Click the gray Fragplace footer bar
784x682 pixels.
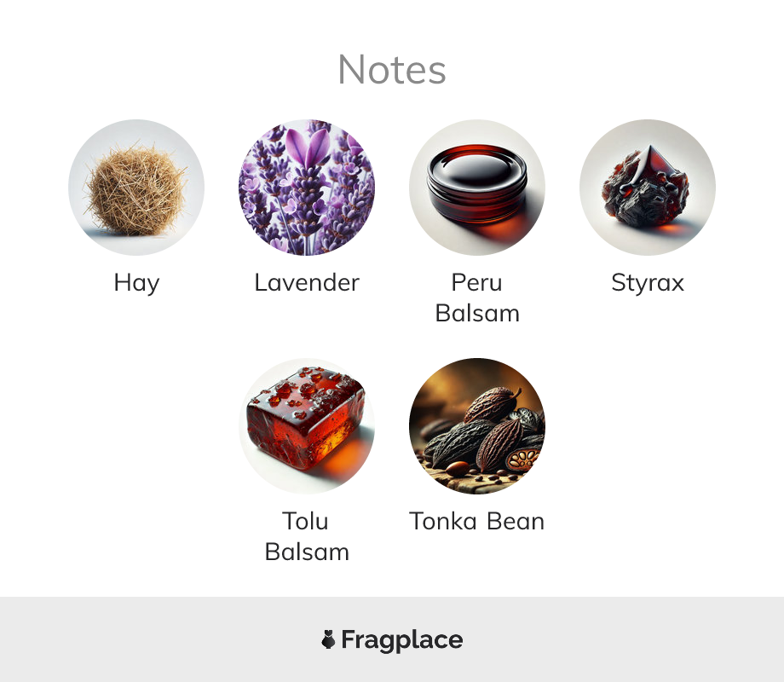[x=392, y=639]
